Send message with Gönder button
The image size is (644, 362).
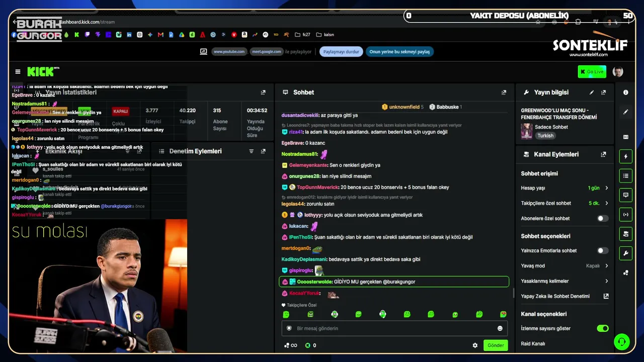point(496,345)
